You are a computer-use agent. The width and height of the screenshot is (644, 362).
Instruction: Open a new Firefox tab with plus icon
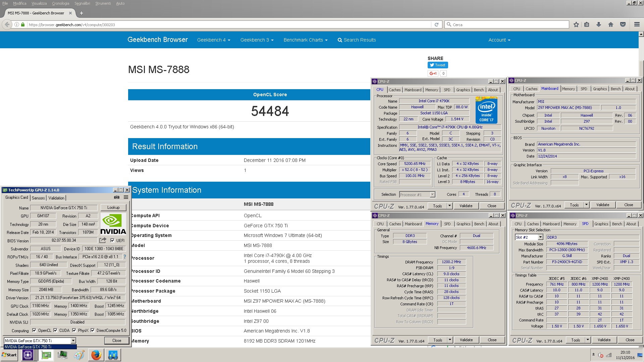81,13
